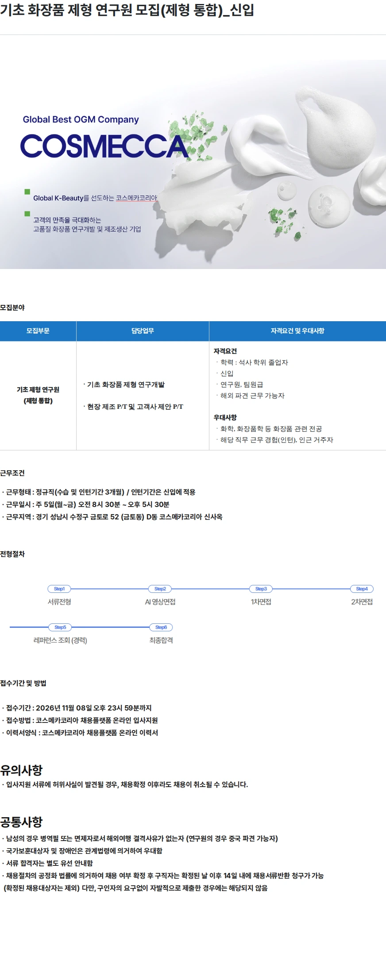Click the Step1 badge above 서류전형
This screenshot has height=980, width=386.
pos(59,589)
